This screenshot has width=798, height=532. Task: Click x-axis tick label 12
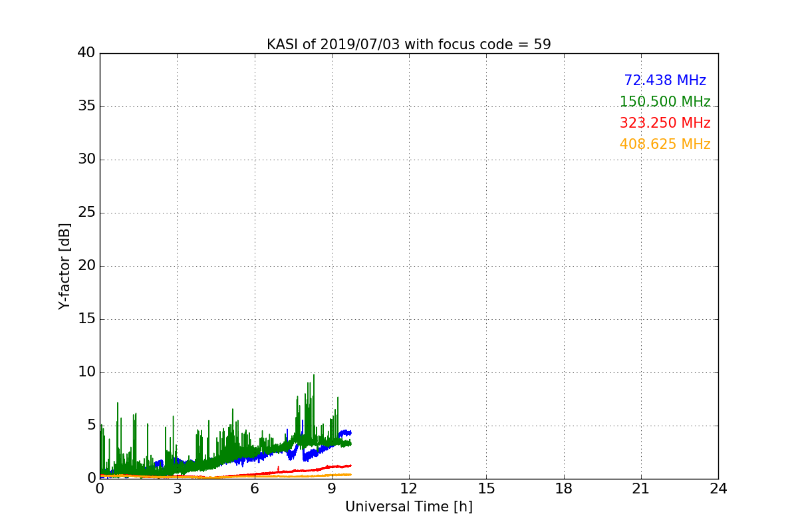[409, 489]
